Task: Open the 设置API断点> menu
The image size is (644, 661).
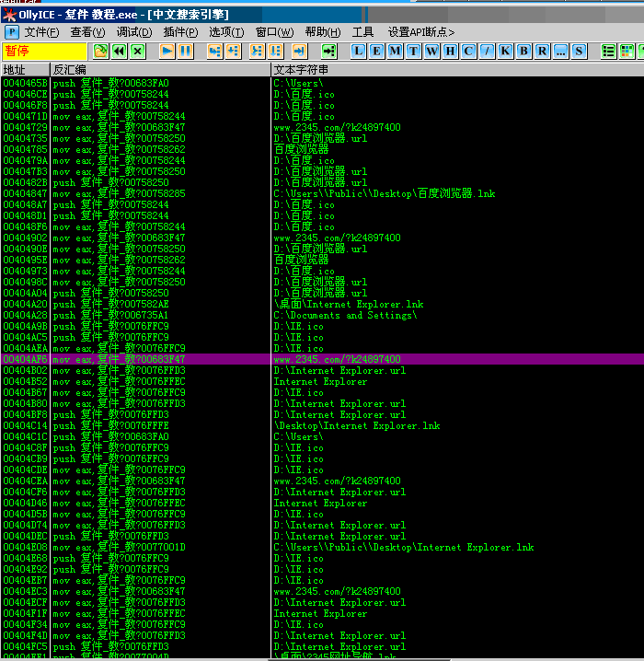Action: pos(421,32)
